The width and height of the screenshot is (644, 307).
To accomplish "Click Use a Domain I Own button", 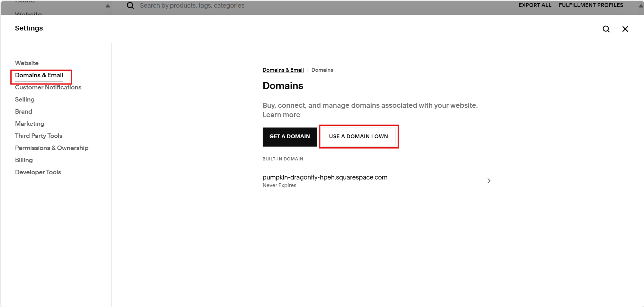I will click(x=359, y=137).
